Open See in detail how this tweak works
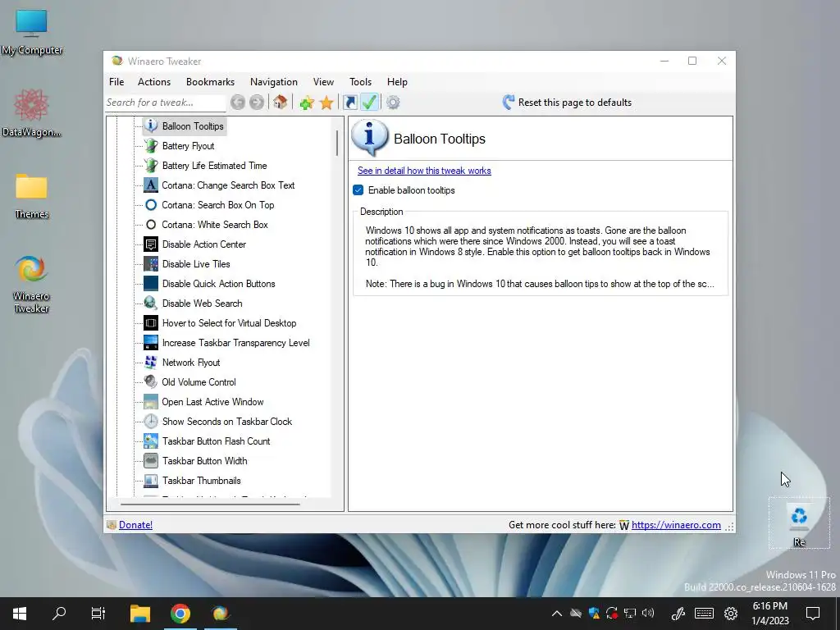Image resolution: width=840 pixels, height=630 pixels. pos(424,171)
